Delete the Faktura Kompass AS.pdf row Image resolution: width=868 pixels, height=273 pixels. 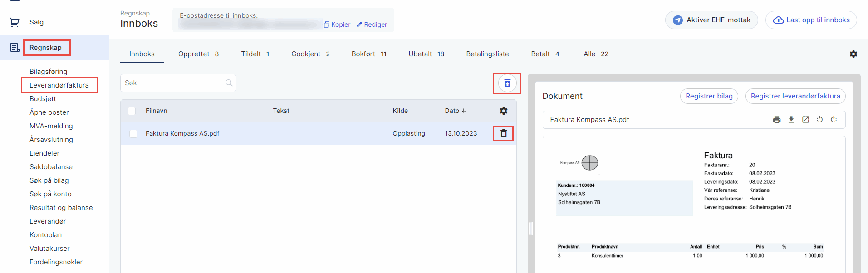(x=503, y=133)
